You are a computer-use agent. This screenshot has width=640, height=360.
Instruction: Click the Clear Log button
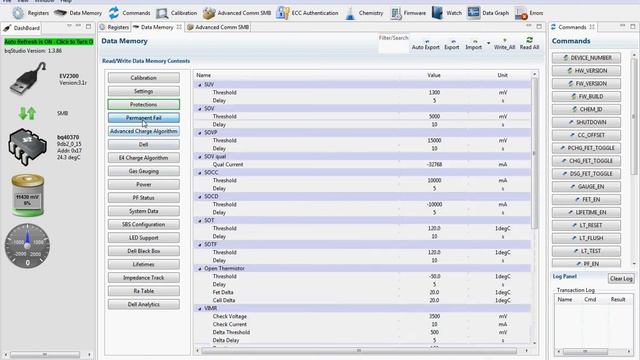(621, 278)
